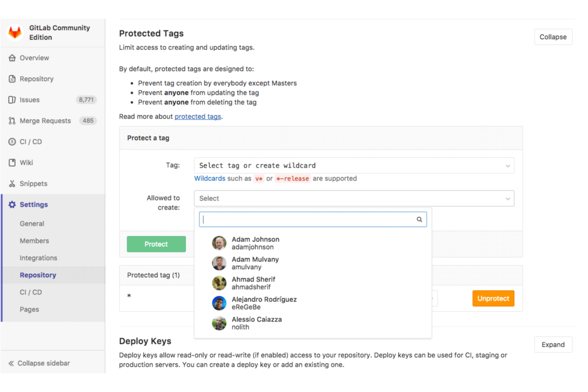588x392 pixels.
Task: Select Adam Mulvany's avatar
Action: click(x=219, y=263)
